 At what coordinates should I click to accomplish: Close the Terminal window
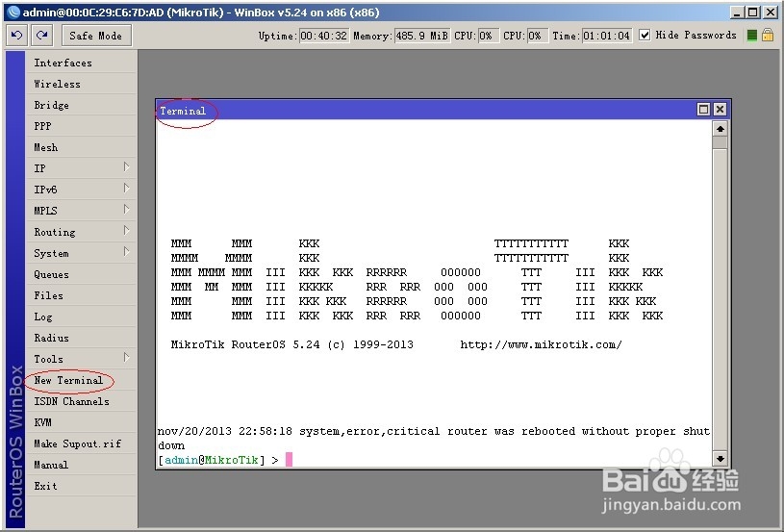tap(720, 109)
